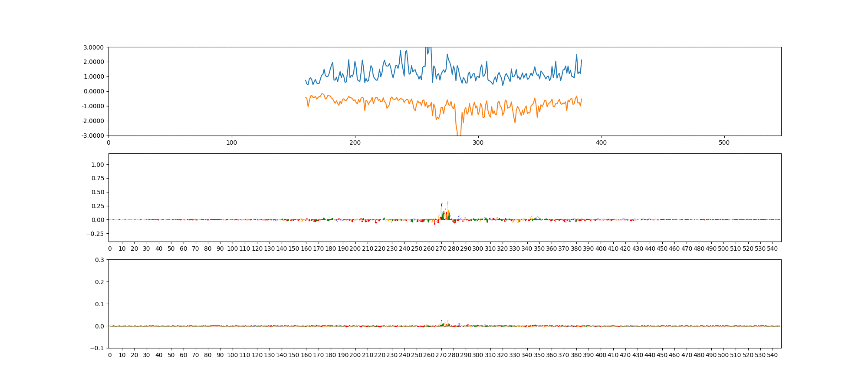Click the 300 x-axis tick in bottom plot

(x=477, y=355)
